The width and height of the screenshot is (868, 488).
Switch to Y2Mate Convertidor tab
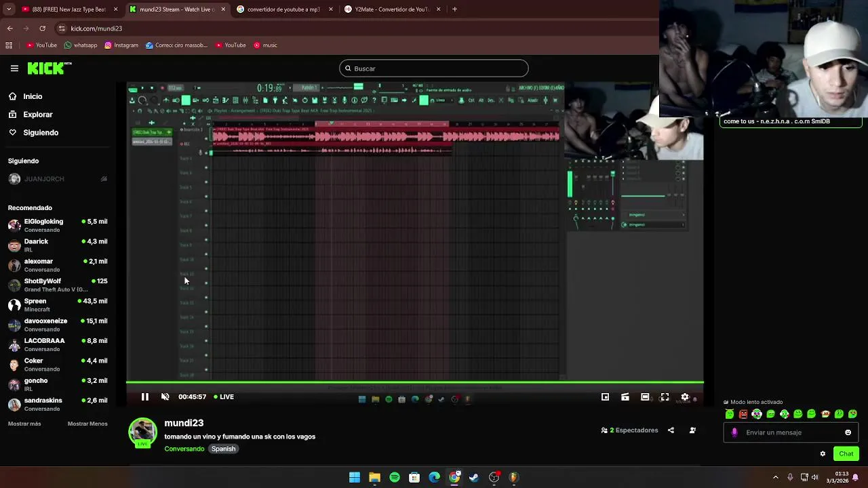click(393, 9)
